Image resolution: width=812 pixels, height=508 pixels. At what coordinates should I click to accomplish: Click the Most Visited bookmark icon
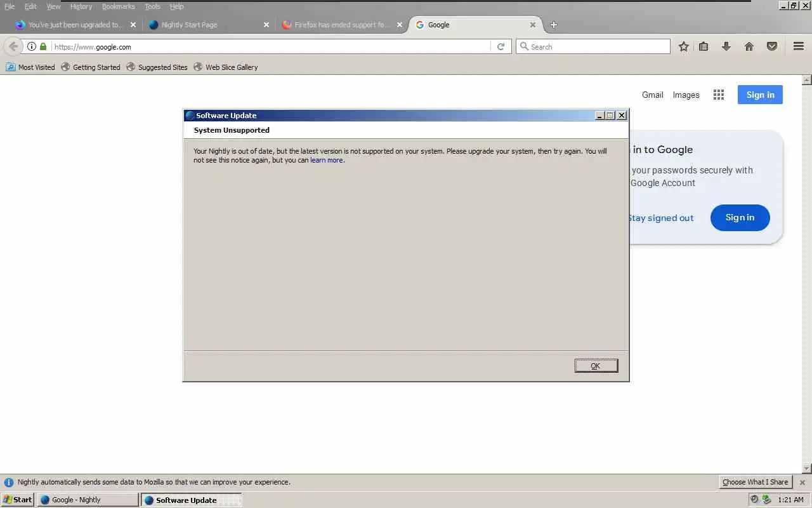click(11, 67)
